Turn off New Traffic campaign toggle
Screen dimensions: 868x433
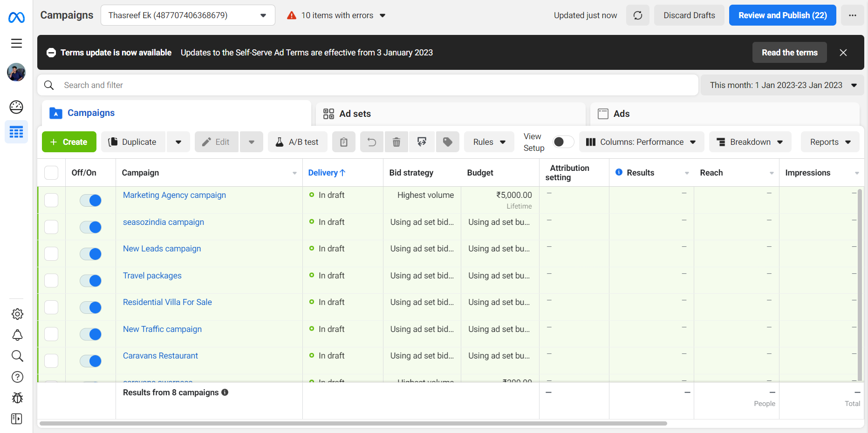tap(90, 334)
